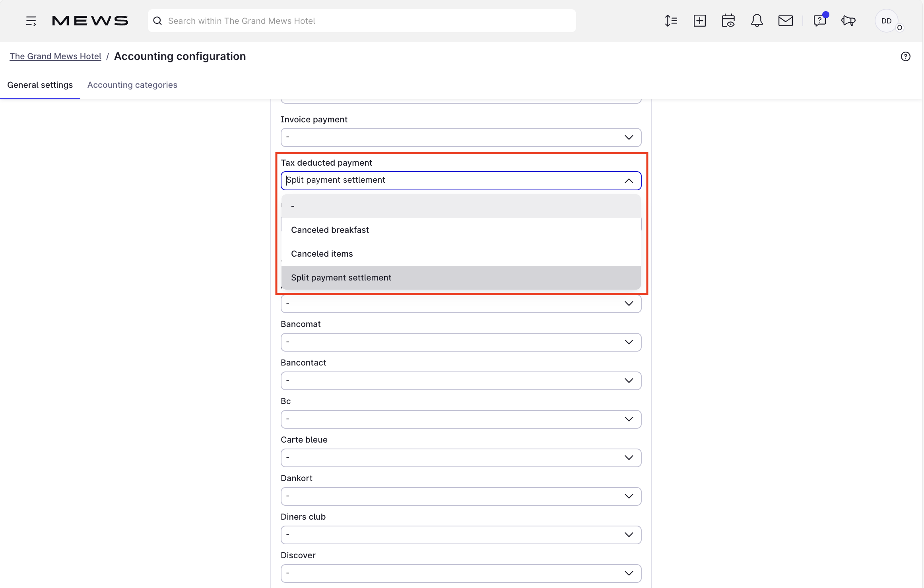Open the calendar overview icon
Screen dimensions: 924x588
tap(728, 21)
